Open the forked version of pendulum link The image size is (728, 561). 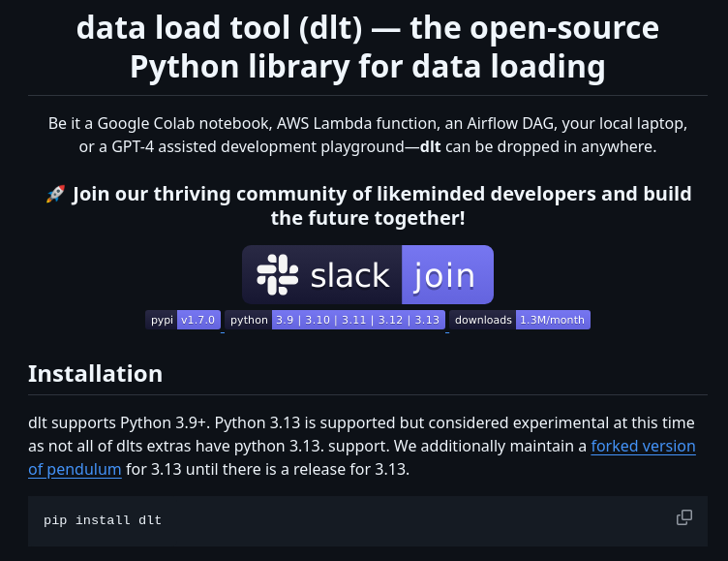click(643, 447)
